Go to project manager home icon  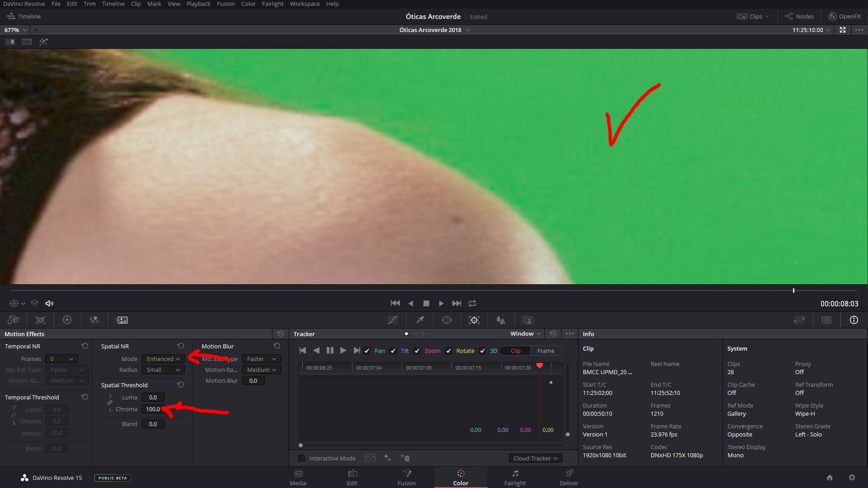pos(830,478)
